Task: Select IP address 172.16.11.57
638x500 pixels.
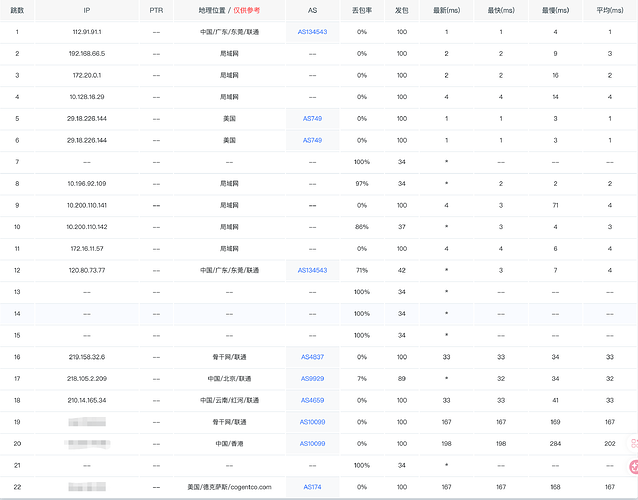Action: coord(87,249)
